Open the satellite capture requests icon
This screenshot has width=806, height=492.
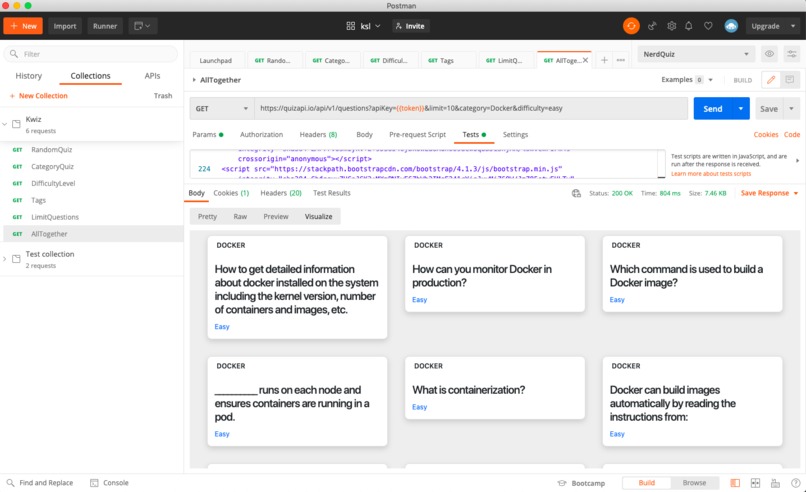point(652,26)
